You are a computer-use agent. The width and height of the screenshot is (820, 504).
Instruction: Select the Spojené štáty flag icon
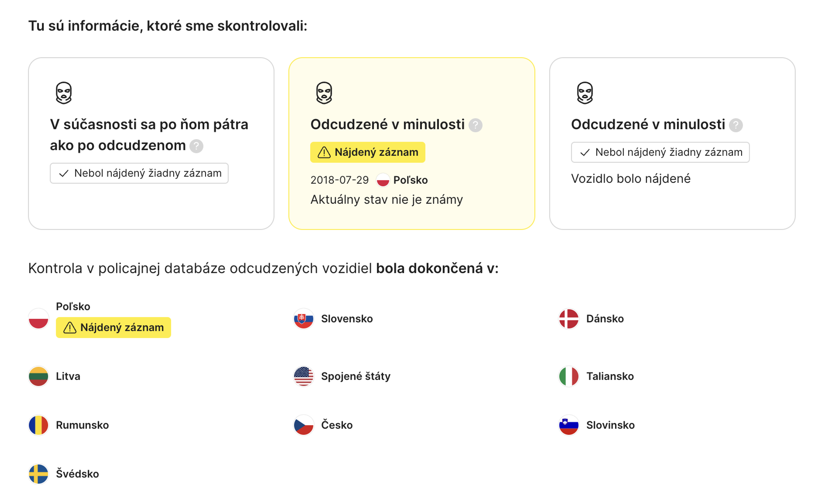pos(304,376)
